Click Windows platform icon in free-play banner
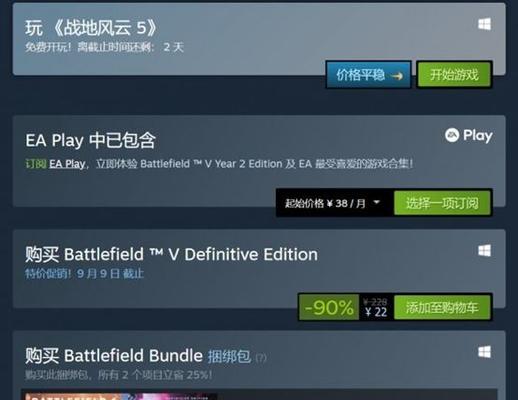Viewport: 518px width, 400px height. pyautogui.click(x=484, y=24)
